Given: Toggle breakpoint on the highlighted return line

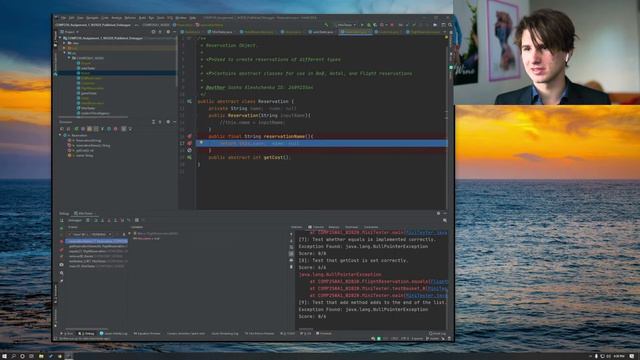Looking at the screenshot, I should [189, 143].
